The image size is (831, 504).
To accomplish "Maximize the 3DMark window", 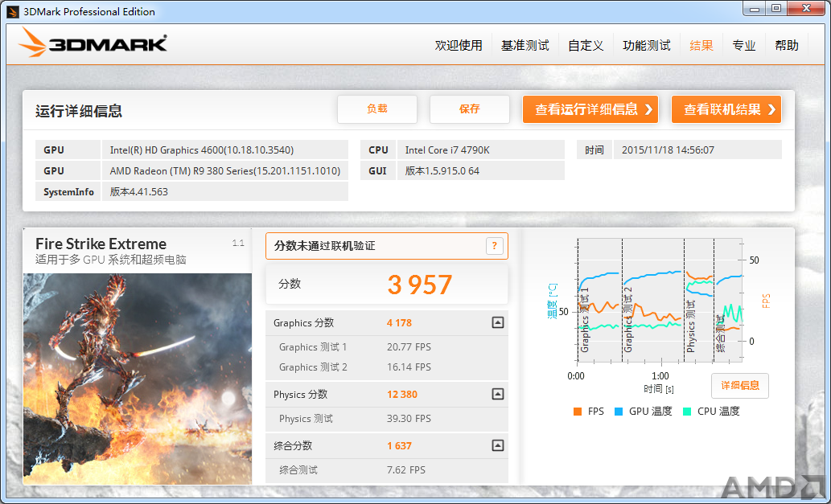I will 775,9.
